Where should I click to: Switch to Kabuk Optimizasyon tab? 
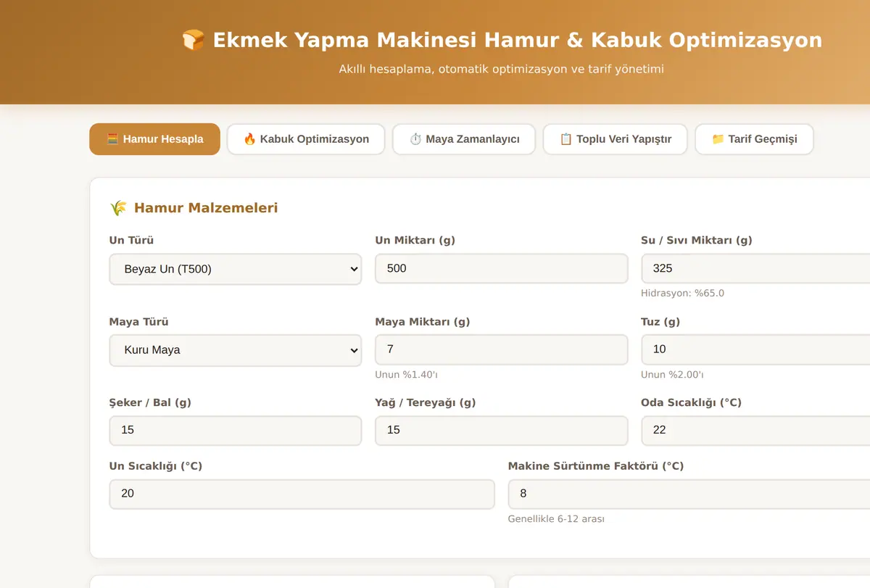point(306,139)
